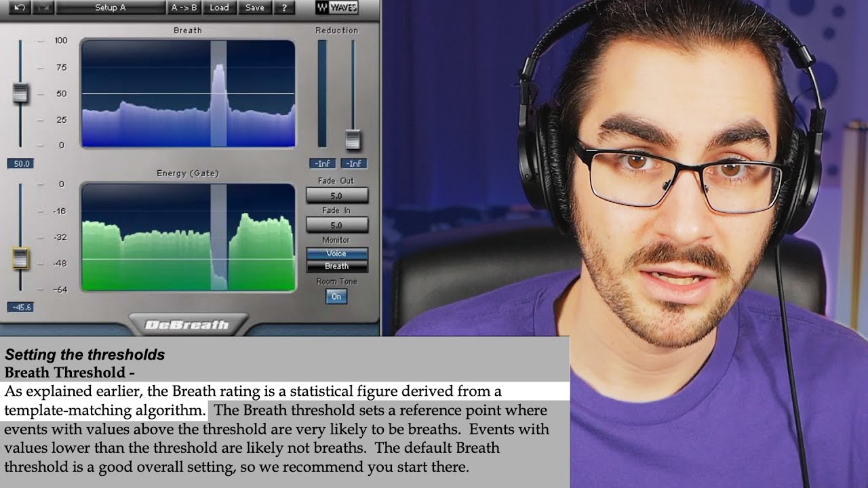Open the Save preset menu

tap(255, 7)
